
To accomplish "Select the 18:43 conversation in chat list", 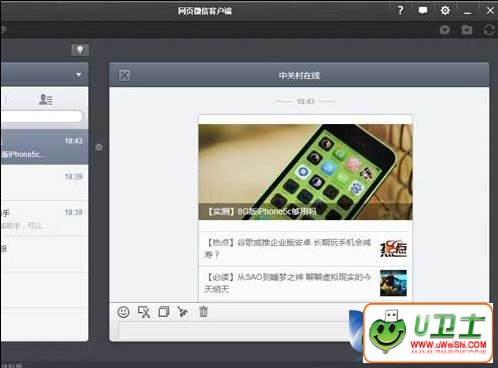I will click(44, 147).
